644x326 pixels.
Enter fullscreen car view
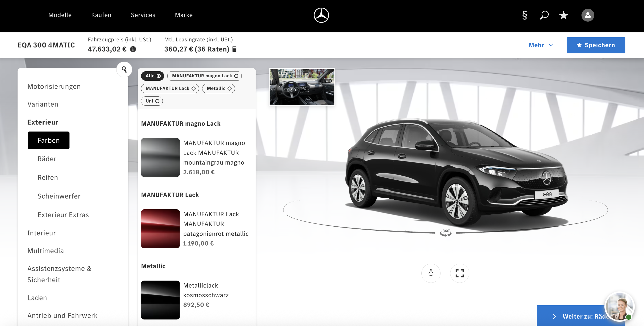coord(460,273)
